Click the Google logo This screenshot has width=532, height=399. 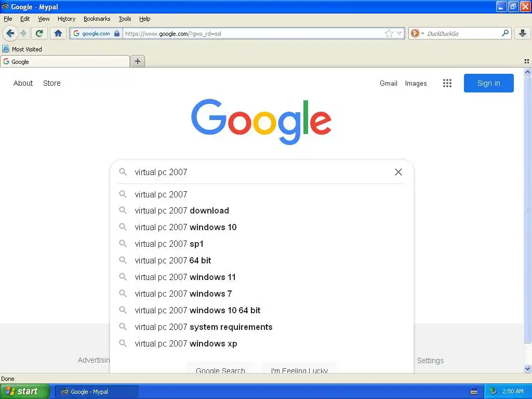point(261,121)
